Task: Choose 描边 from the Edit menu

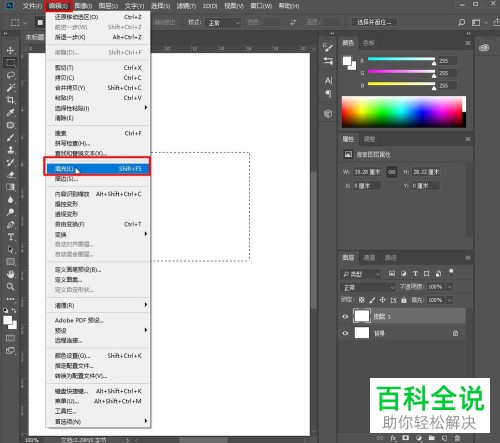Action: point(98,179)
